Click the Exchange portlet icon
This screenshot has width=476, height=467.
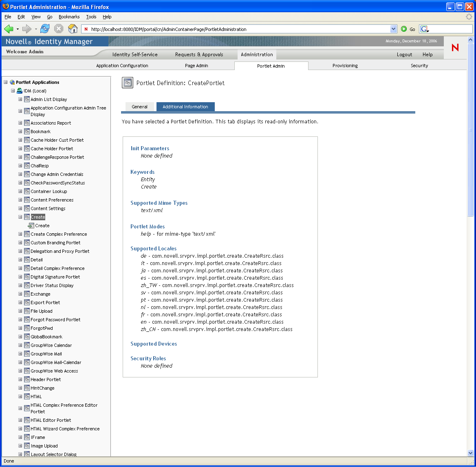27,294
